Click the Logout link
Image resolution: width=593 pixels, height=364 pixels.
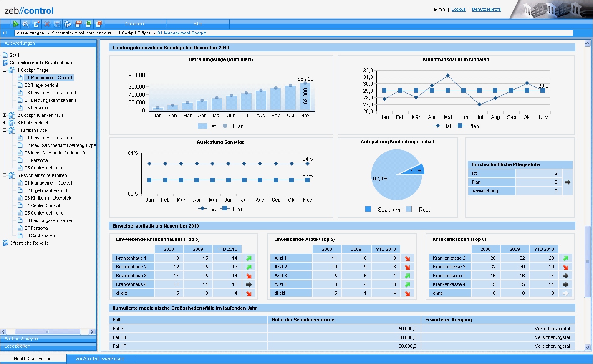coord(458,9)
